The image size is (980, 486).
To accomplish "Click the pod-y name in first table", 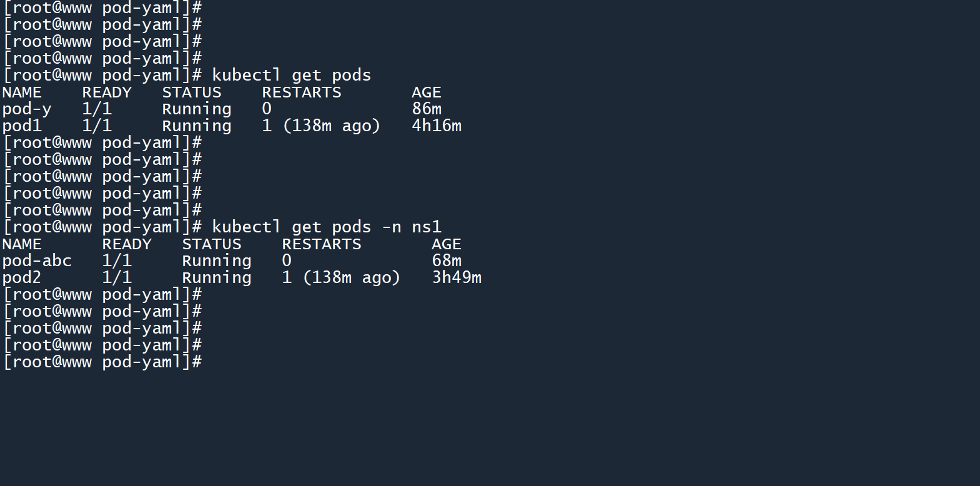I will (x=26, y=109).
